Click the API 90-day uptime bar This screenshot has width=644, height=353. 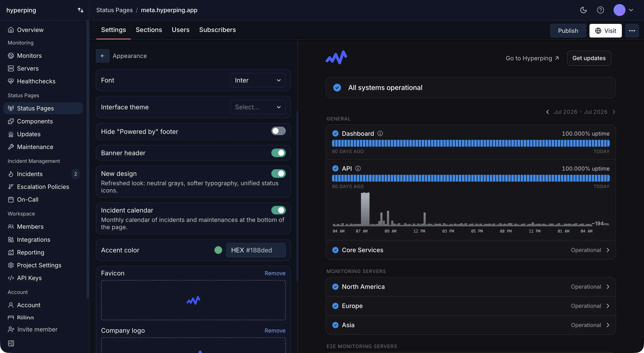pos(470,178)
